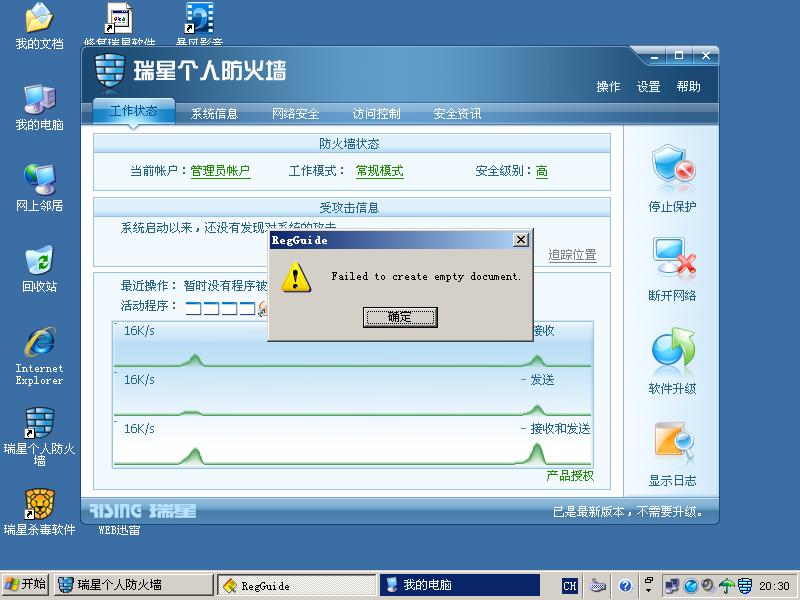Switch to RegGuide taskbar button

(296, 585)
